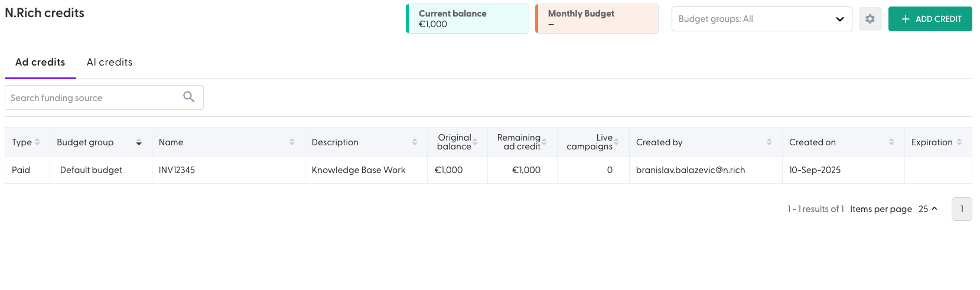Sort by Created by arrows
The height and width of the screenshot is (290, 980).
(769, 142)
